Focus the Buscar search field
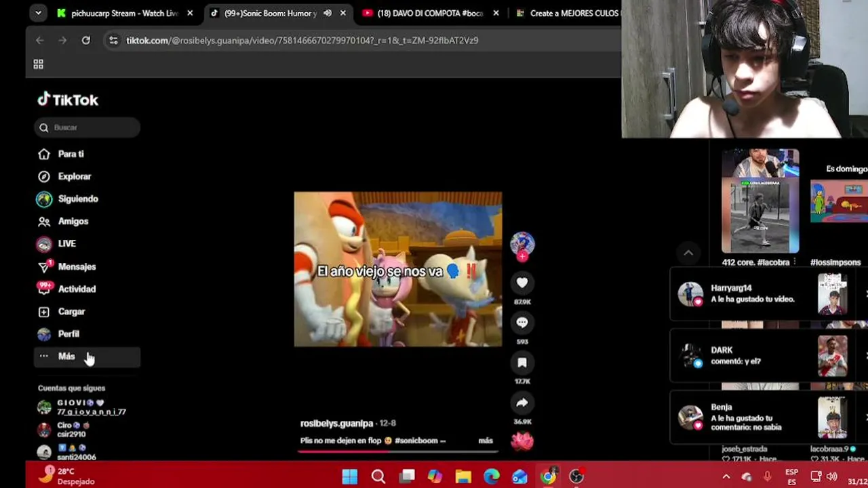Viewport: 868px width, 488px height. 87,127
